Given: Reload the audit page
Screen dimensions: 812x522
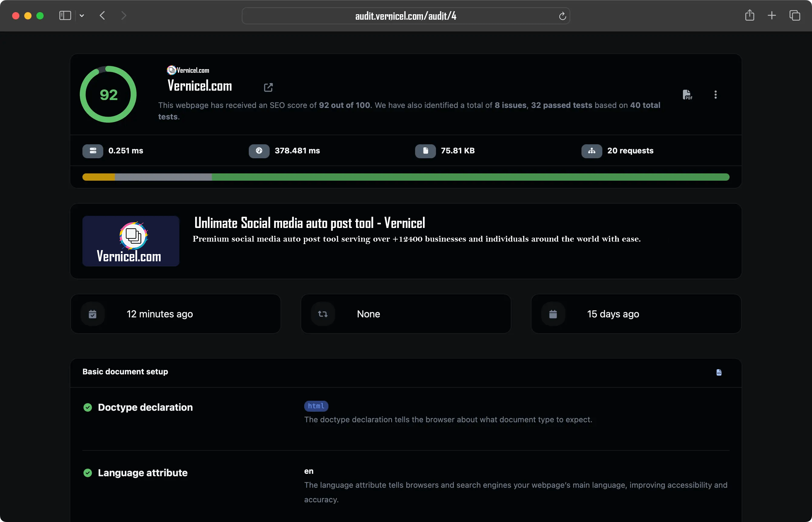Looking at the screenshot, I should point(562,16).
